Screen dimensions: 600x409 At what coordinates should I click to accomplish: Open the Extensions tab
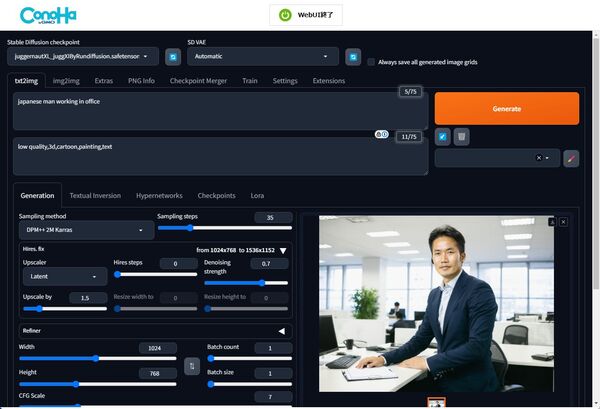pos(329,81)
